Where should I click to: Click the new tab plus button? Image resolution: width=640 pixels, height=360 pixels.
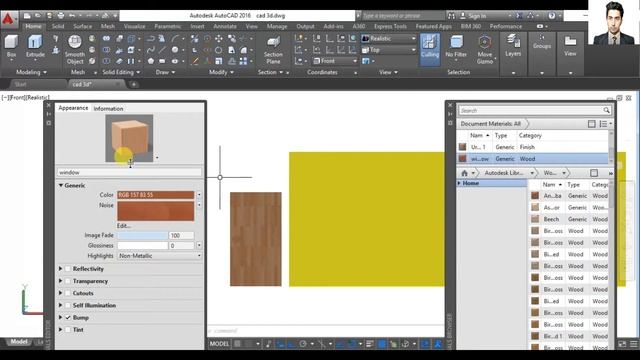133,84
